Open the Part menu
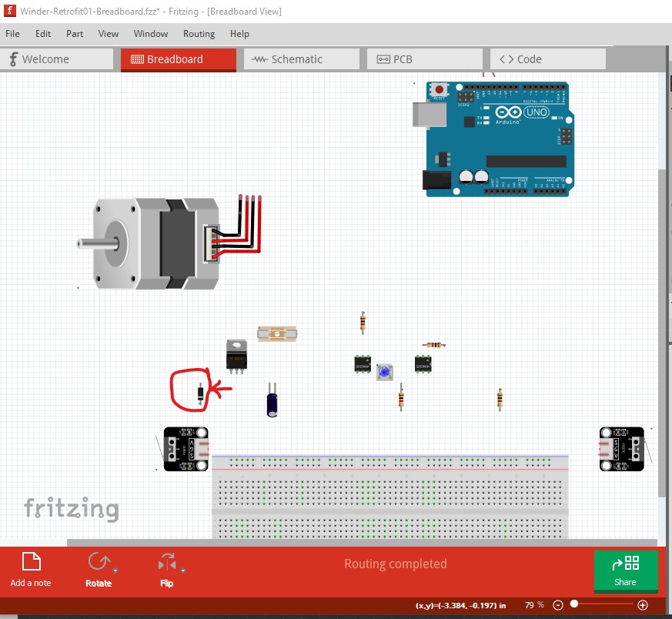Screen dimensions: 672x619 click(75, 33)
